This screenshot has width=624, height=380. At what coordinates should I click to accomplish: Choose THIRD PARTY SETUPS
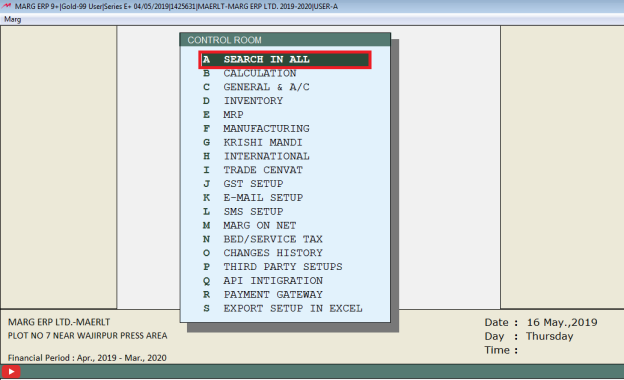283,267
